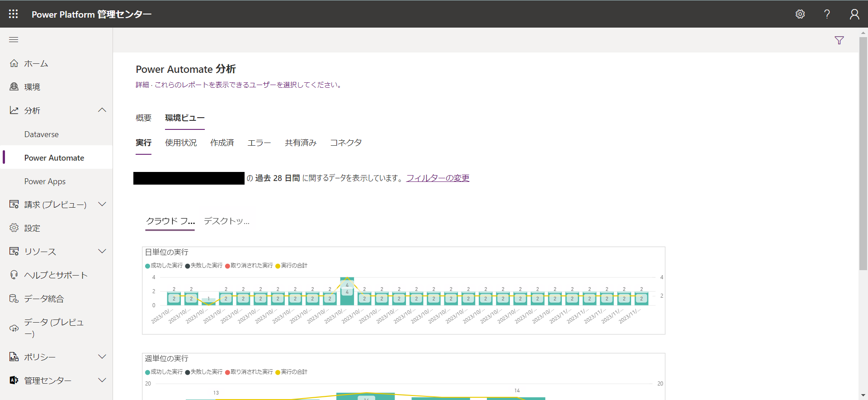Screen dimensions: 868x400
Task: Click 環境 navigation label
Action: point(32,87)
